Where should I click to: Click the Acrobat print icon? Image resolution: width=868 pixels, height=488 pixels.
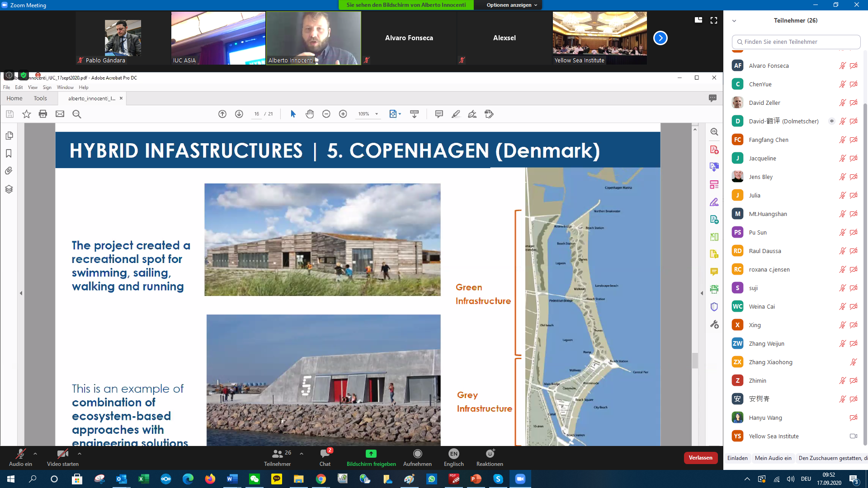point(43,114)
